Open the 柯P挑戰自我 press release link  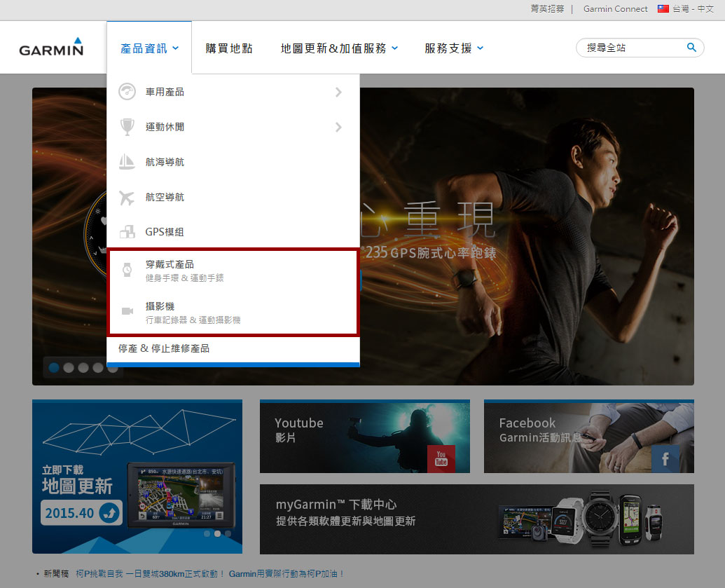tap(210, 574)
